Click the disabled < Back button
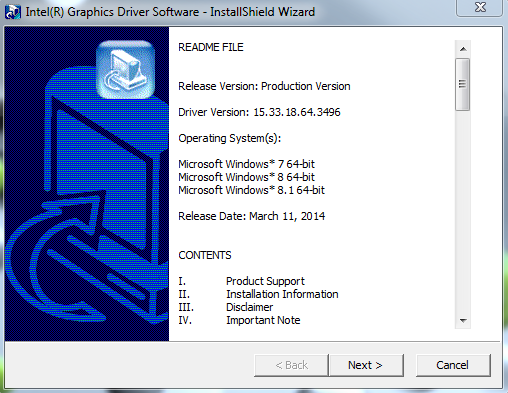Viewport: 508px width, 393px height. [x=291, y=365]
